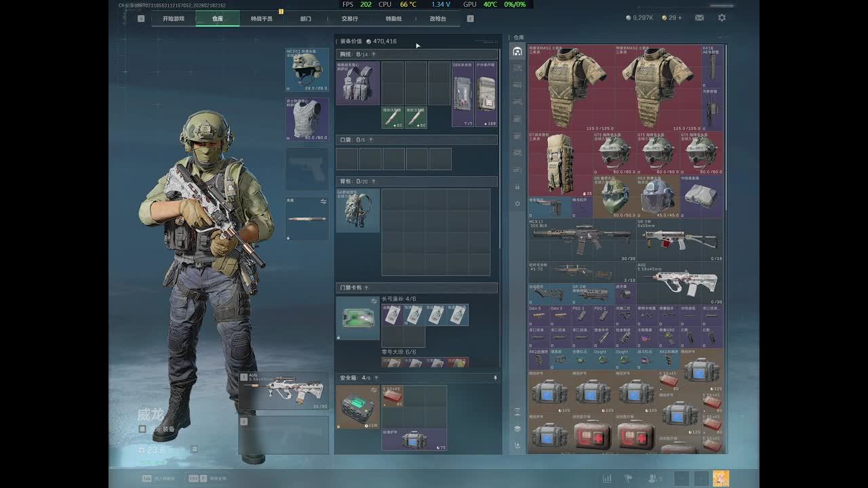Collapse the 口袋 section header
The height and width of the screenshot is (488, 868).
[x=417, y=140]
